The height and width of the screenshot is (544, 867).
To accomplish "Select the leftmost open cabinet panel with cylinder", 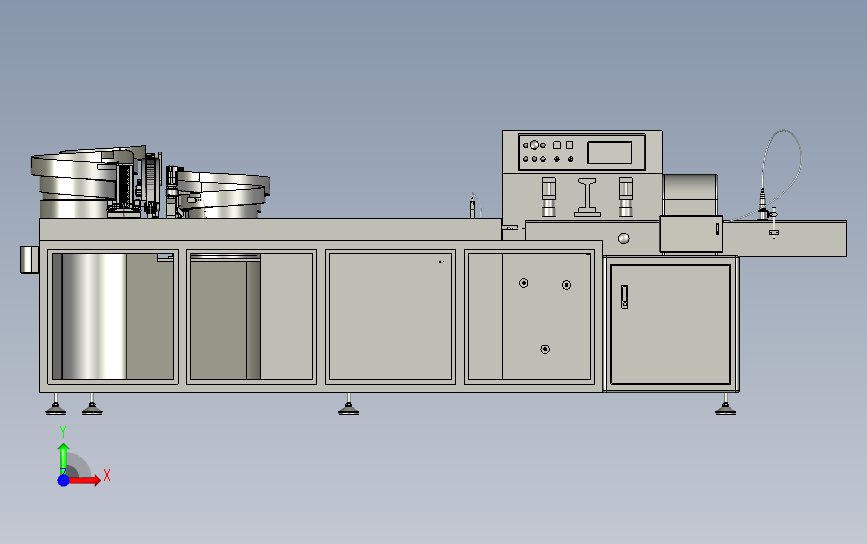I will [x=113, y=316].
